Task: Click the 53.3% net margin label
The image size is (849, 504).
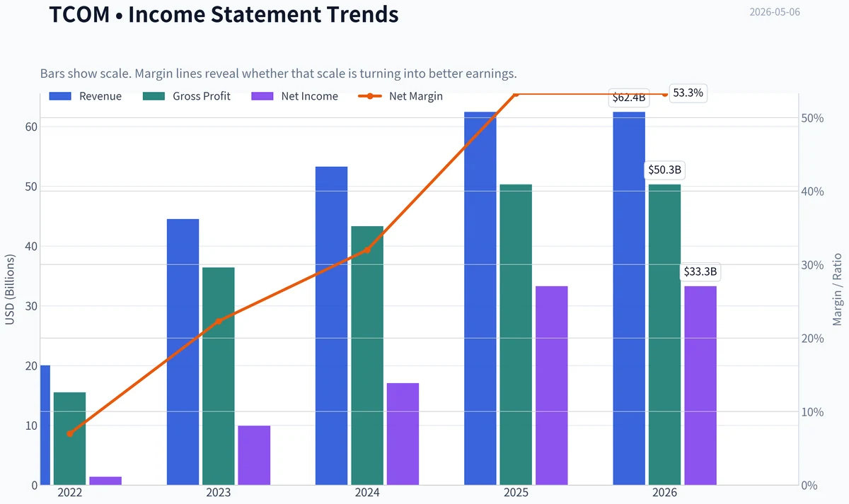Action: click(688, 93)
